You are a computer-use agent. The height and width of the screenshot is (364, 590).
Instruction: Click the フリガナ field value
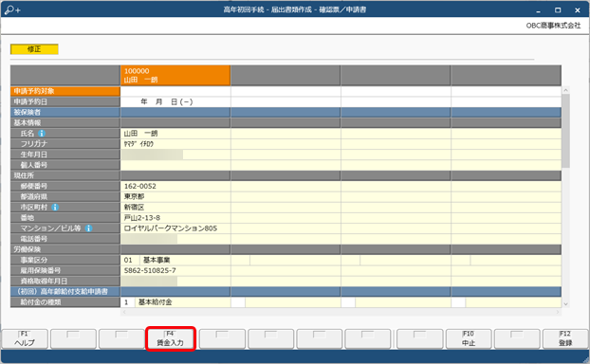(x=175, y=144)
